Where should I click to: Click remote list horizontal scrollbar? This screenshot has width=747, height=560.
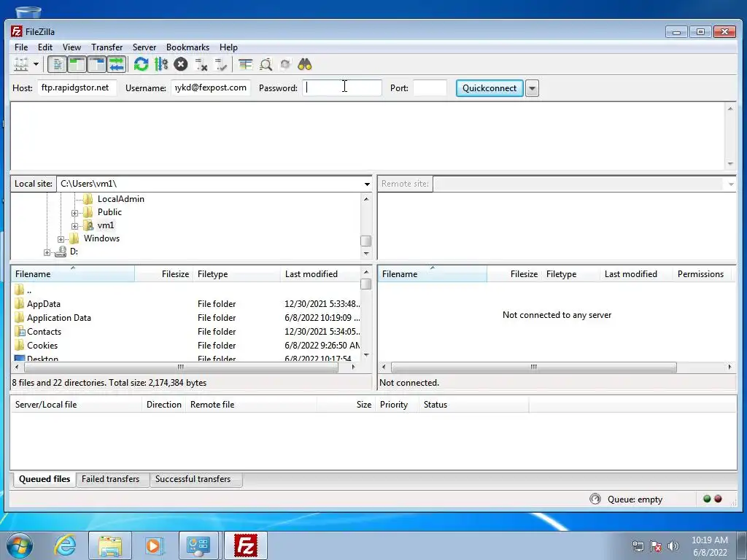533,367
